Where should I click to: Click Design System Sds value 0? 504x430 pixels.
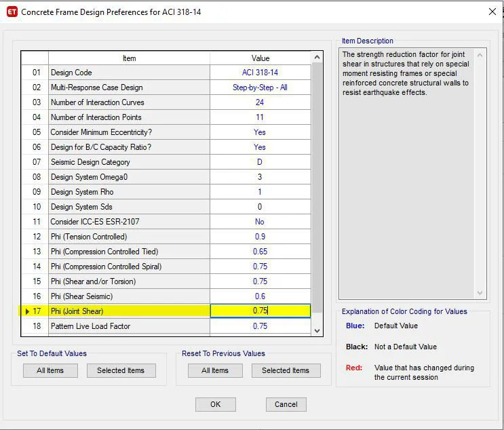(x=260, y=207)
